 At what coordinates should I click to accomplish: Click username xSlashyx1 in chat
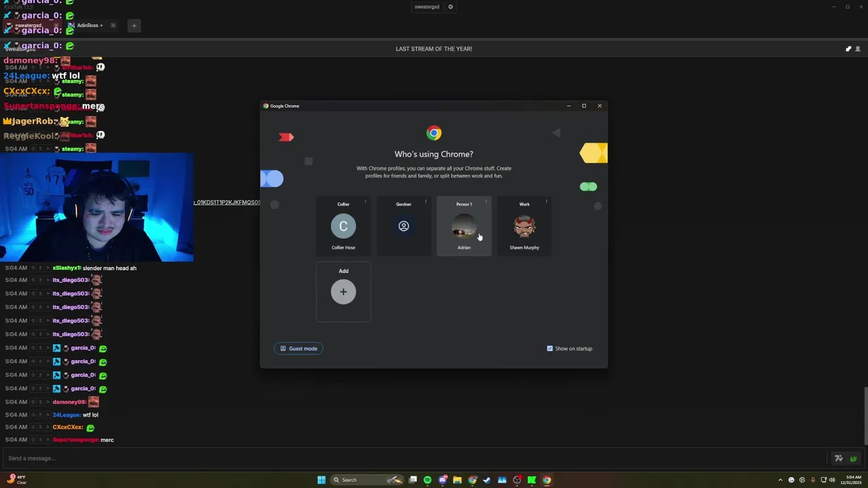(66, 268)
